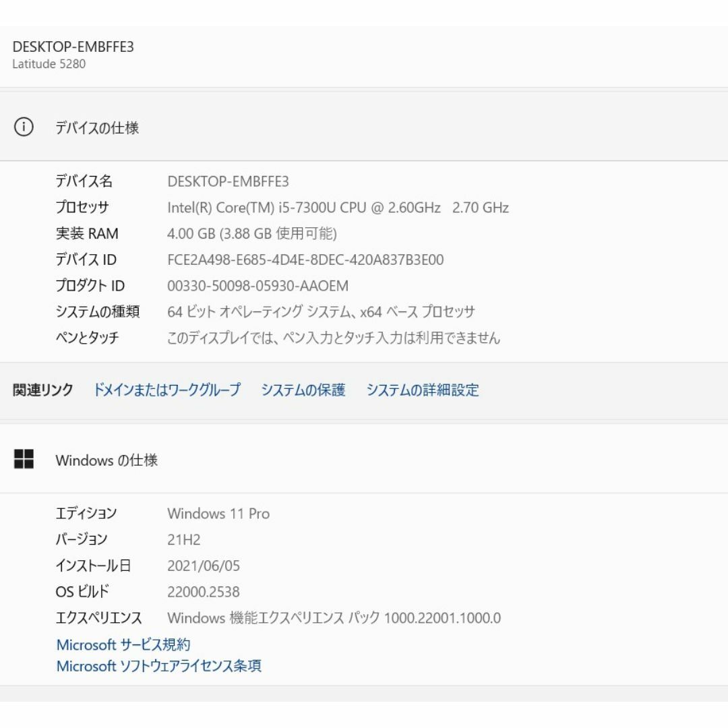This screenshot has width=728, height=728.
Task: Click the OS ビルド value 22000.2538
Action: [204, 592]
